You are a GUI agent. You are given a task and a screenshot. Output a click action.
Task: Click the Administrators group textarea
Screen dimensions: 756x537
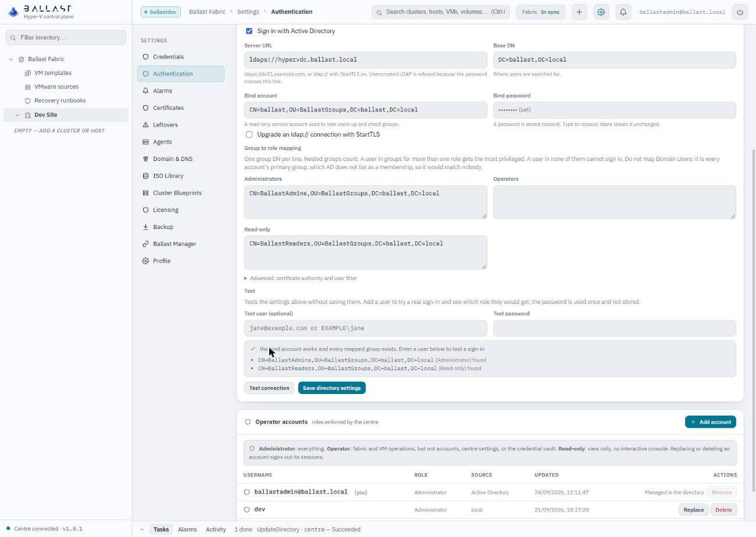[x=366, y=202]
